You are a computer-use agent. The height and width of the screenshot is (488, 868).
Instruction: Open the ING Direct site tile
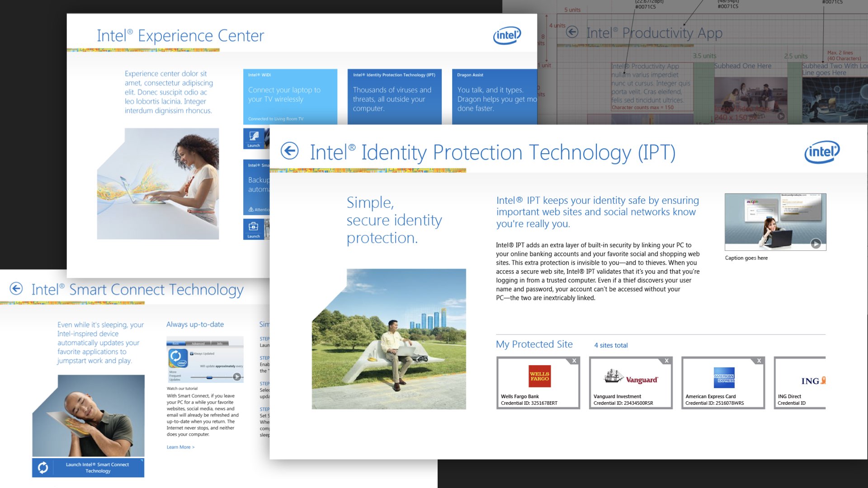click(799, 383)
